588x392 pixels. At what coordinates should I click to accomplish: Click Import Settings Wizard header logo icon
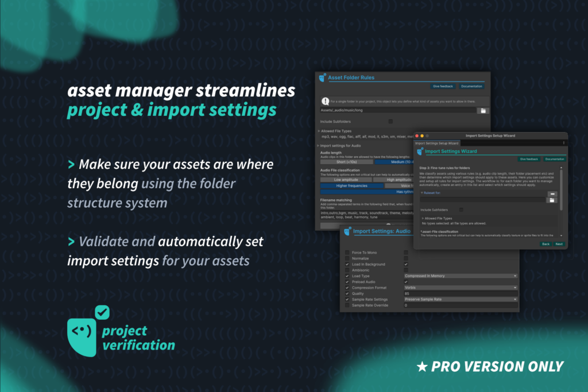click(420, 152)
